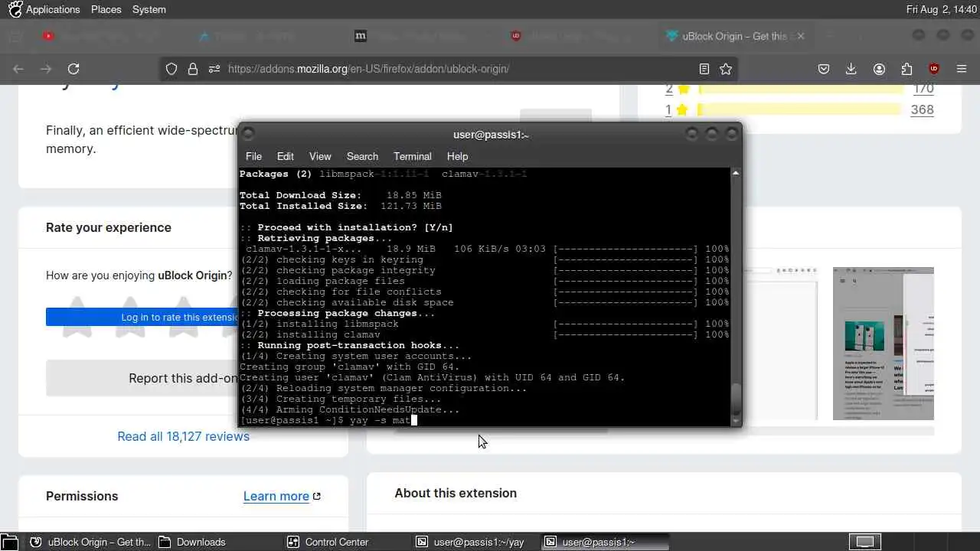Screen dimensions: 980x551
Task: Click the padlock site security icon
Action: pos(193,69)
